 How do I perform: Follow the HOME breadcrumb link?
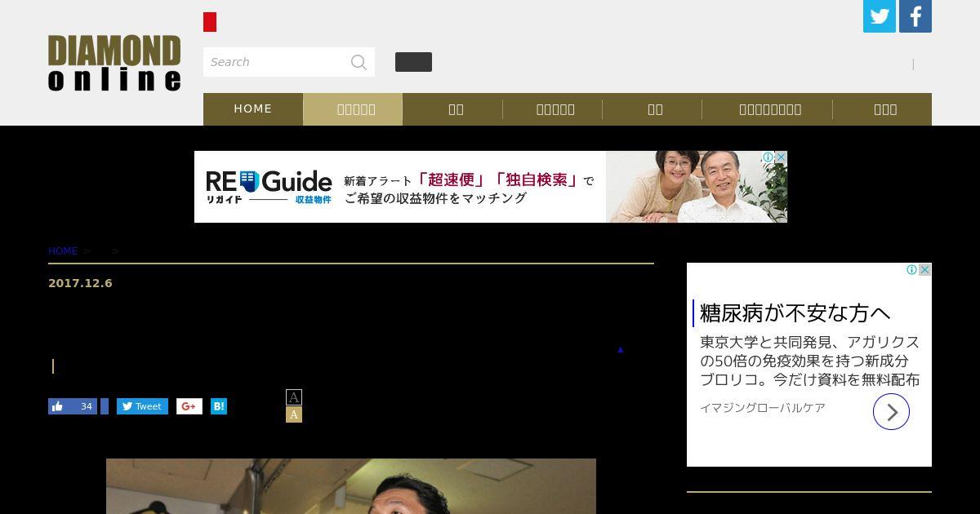pyautogui.click(x=63, y=251)
